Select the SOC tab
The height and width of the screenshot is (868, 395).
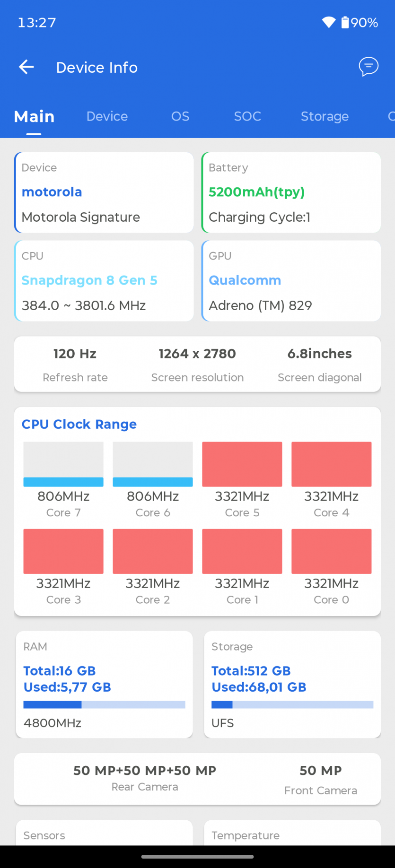[247, 116]
